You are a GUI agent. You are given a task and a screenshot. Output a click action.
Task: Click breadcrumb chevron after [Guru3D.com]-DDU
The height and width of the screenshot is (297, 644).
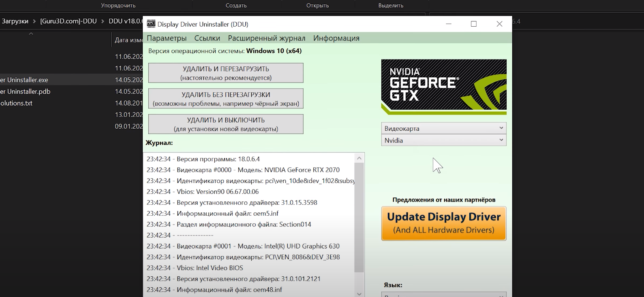103,21
